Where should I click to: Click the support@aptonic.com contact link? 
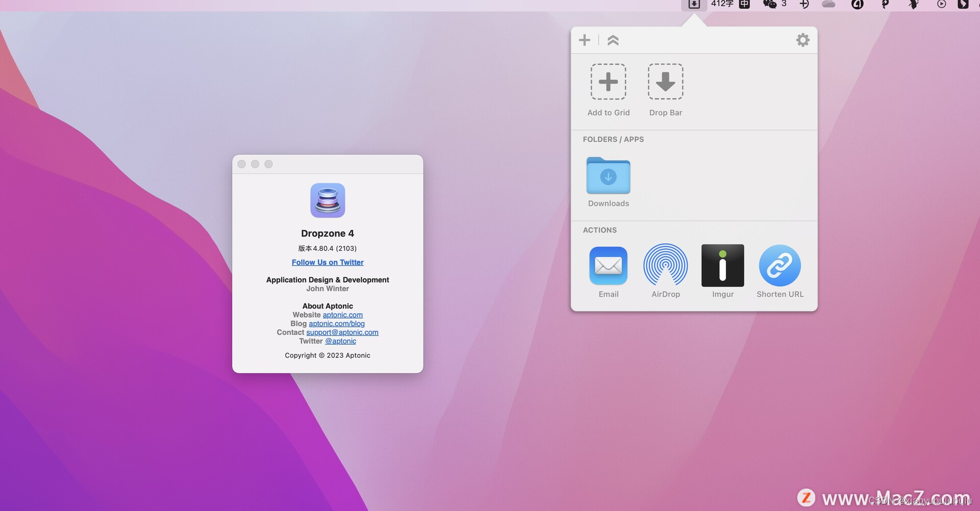click(x=342, y=332)
